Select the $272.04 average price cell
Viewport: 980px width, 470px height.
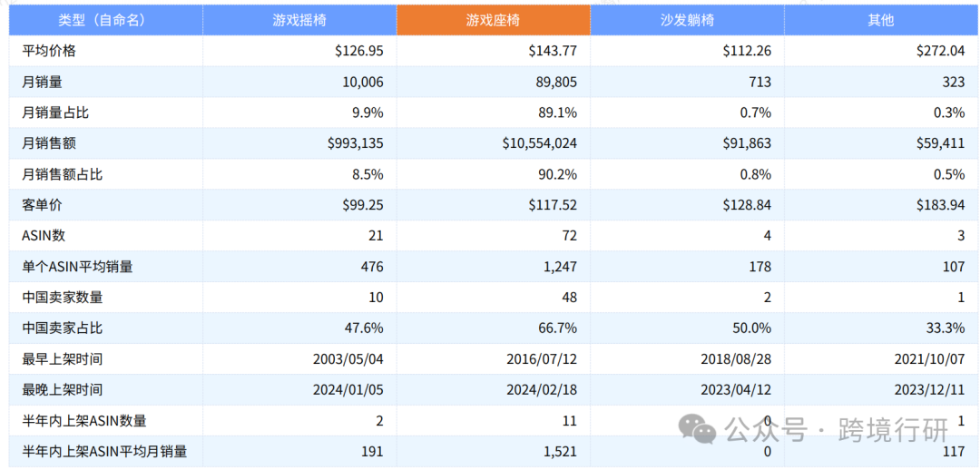click(940, 52)
